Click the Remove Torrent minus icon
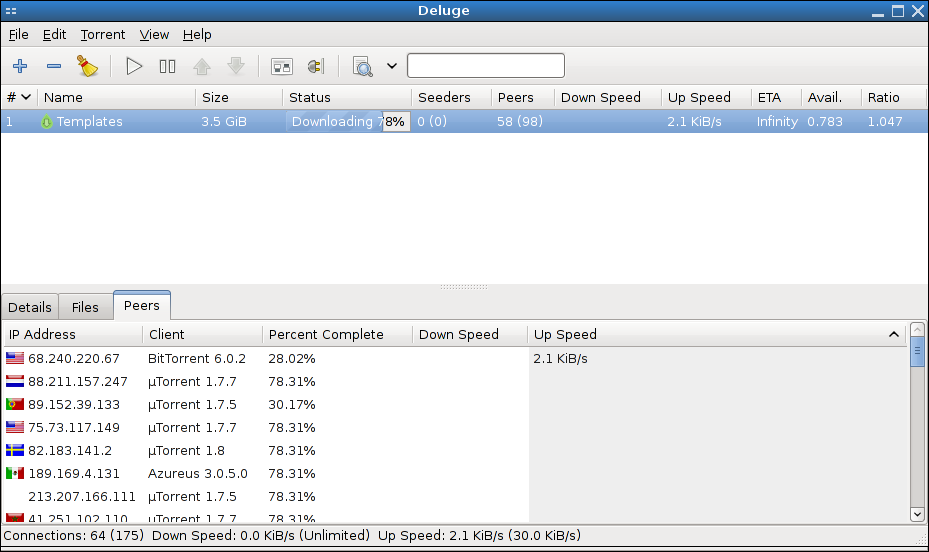This screenshot has width=929, height=552. click(x=54, y=67)
